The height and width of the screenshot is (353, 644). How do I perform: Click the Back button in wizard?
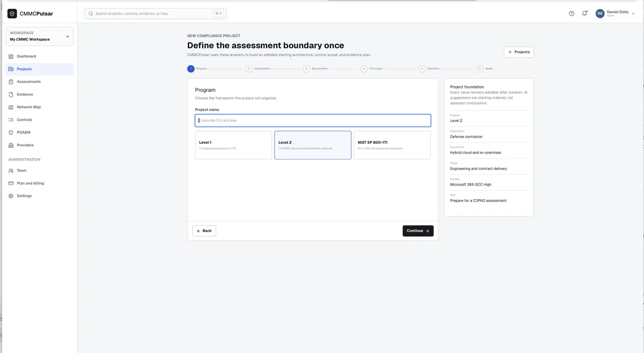coord(204,231)
